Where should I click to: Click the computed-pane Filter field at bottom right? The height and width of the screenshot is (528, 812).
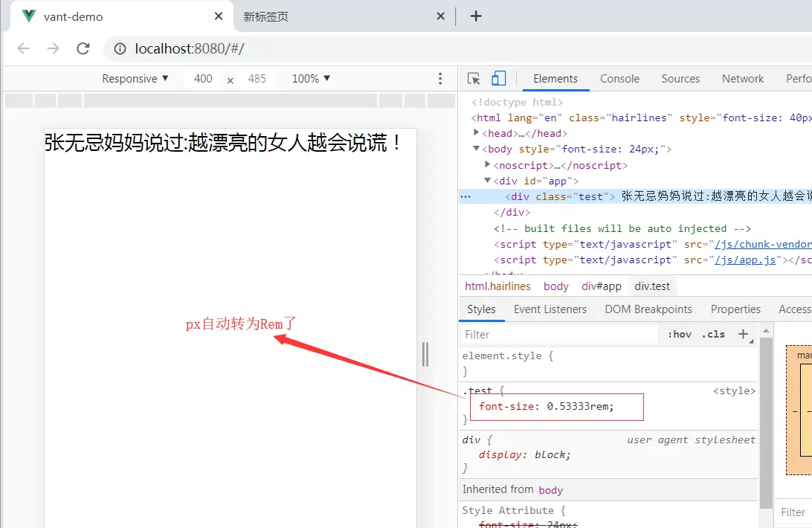(x=794, y=512)
